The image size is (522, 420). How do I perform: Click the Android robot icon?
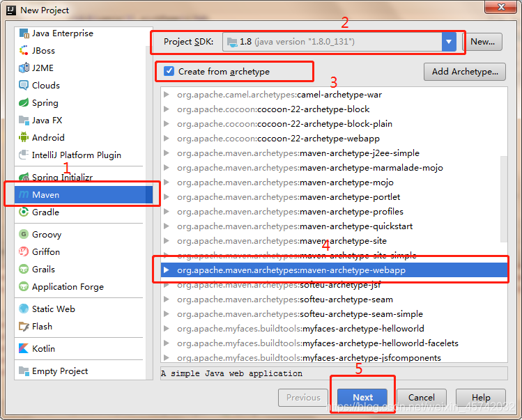pyautogui.click(x=24, y=137)
